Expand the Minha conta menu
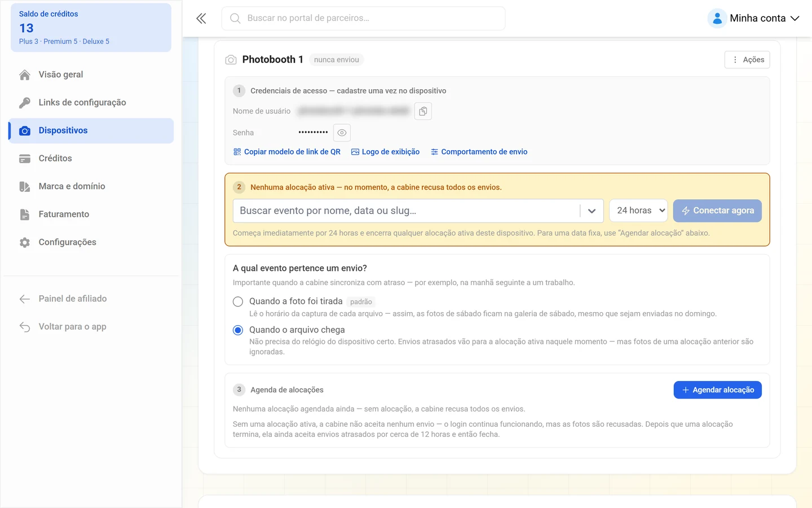Screen dimensions: 812x508 click(754, 19)
